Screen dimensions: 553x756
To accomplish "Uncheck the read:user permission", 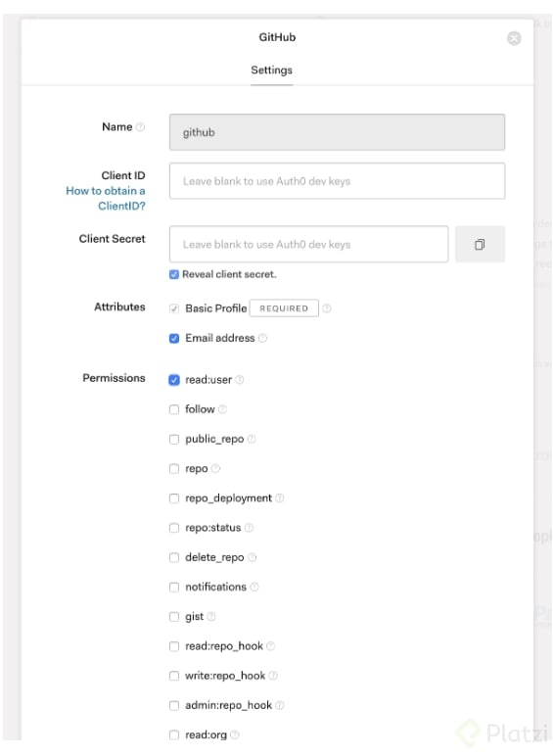I will point(174,380).
